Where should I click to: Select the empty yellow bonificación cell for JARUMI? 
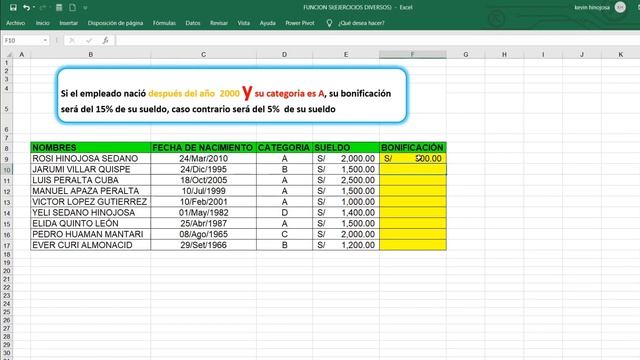(x=413, y=169)
